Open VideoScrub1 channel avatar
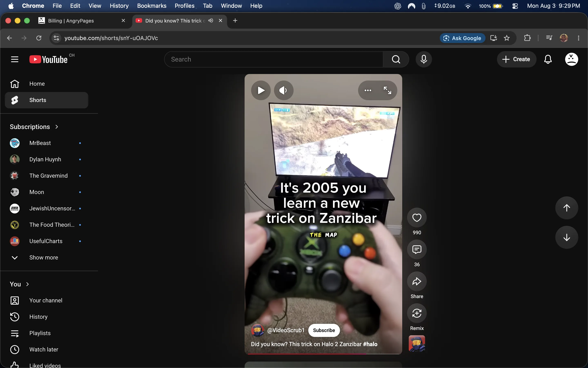 pos(257,330)
